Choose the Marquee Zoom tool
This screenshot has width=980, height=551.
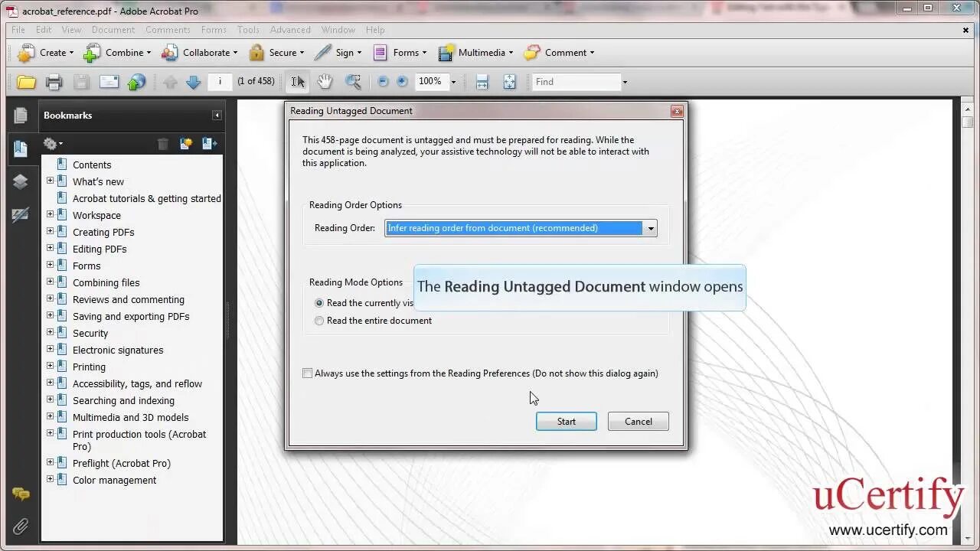click(353, 82)
